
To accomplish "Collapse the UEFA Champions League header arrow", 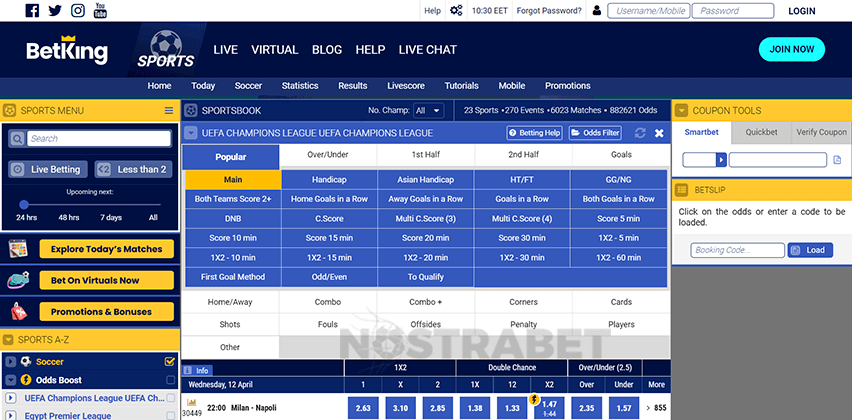I will pyautogui.click(x=190, y=133).
